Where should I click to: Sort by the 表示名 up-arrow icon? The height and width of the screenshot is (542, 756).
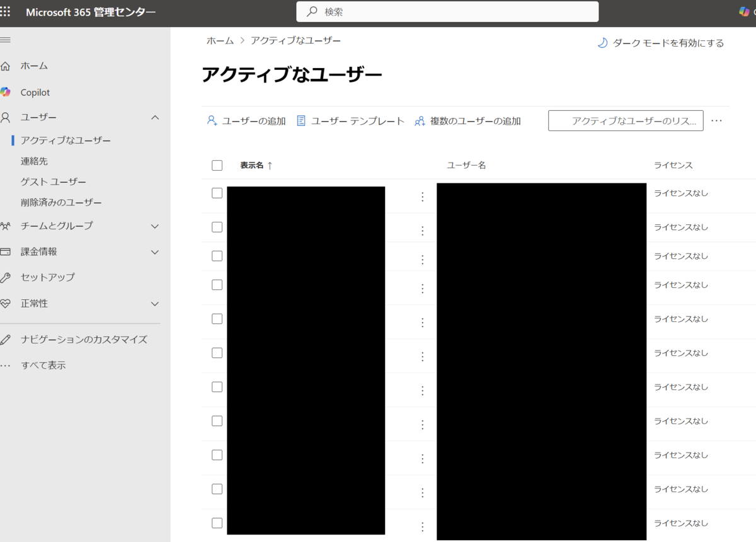[270, 166]
